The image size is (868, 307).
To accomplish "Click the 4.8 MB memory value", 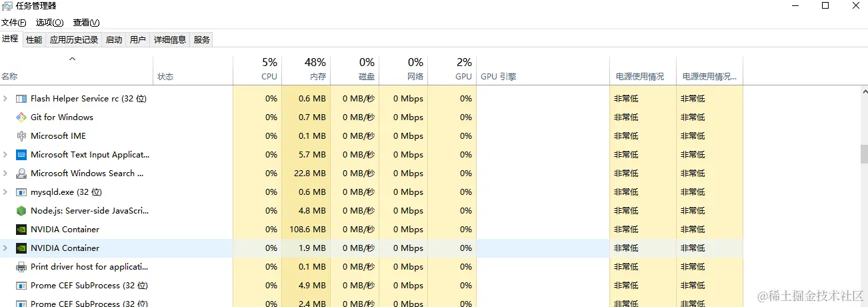I will pos(313,211).
